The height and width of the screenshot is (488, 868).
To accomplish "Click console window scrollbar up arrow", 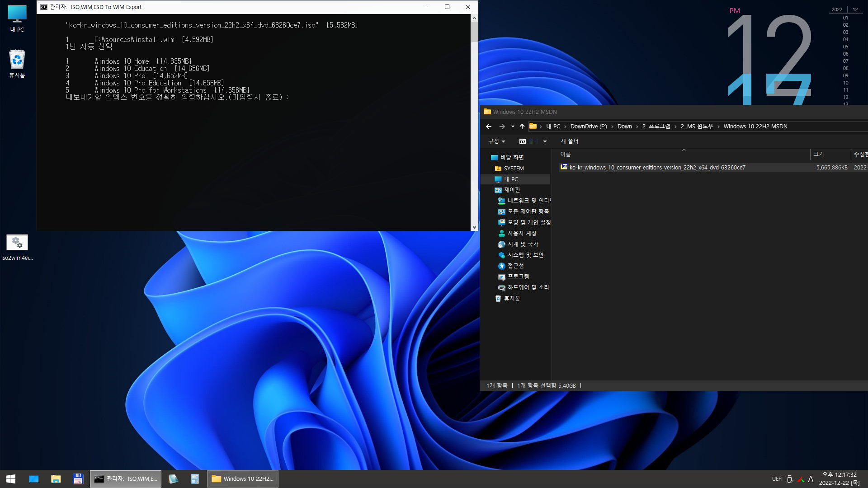I will click(474, 18).
